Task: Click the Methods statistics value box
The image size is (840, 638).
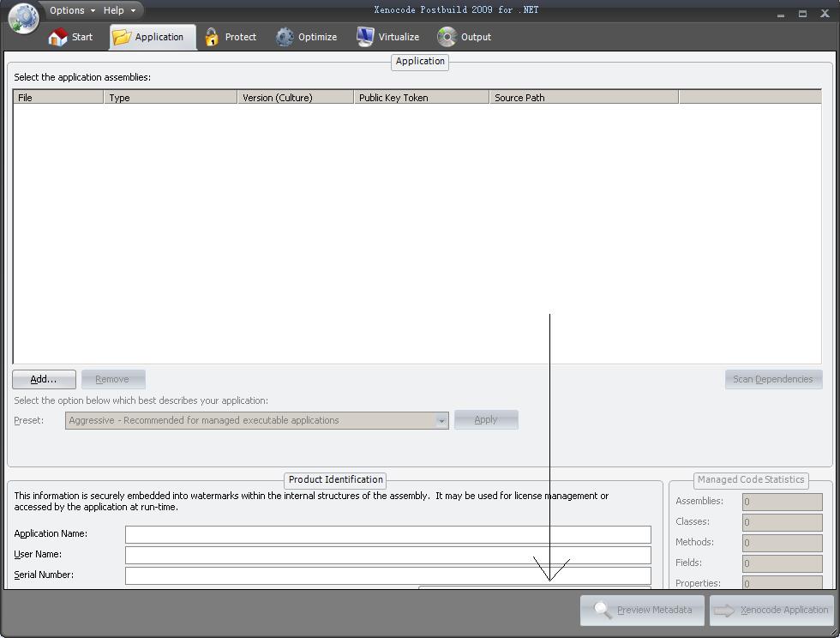Action: (x=782, y=543)
